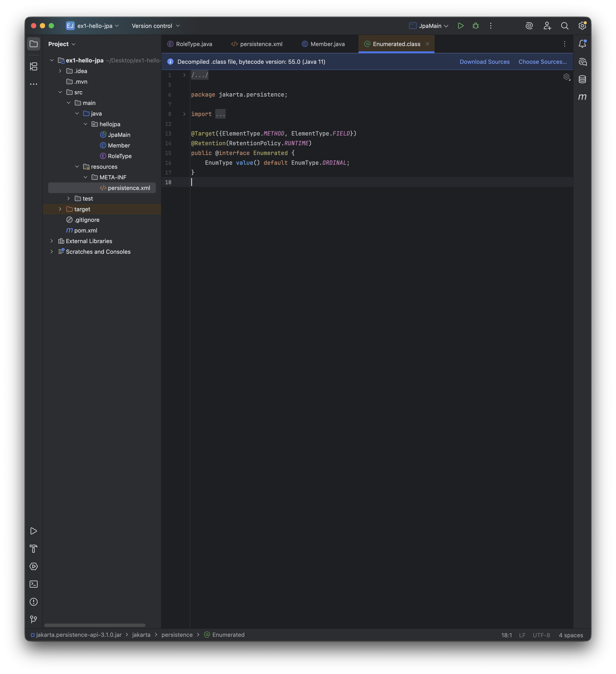Open the Build hammer tool window
This screenshot has width=616, height=674.
tap(33, 549)
